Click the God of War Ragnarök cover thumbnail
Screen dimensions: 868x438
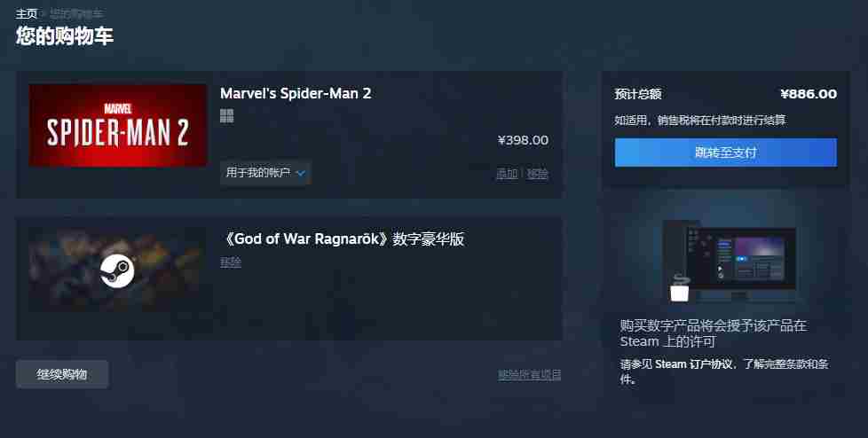(118, 270)
